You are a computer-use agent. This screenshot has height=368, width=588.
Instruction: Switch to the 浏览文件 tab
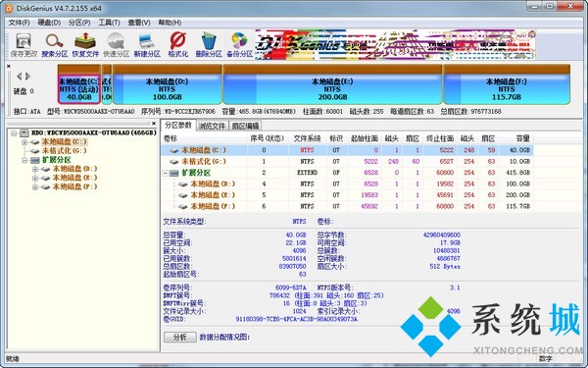click(212, 126)
